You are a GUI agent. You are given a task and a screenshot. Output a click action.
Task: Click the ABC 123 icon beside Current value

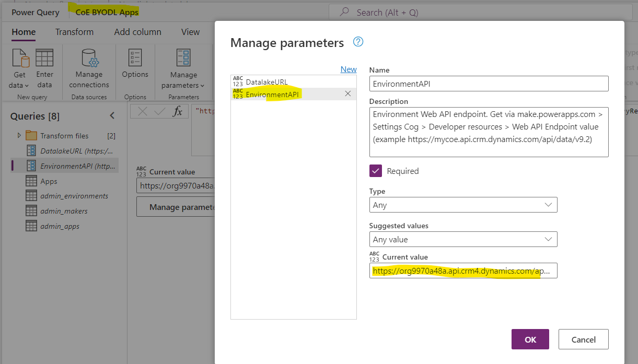click(x=376, y=255)
